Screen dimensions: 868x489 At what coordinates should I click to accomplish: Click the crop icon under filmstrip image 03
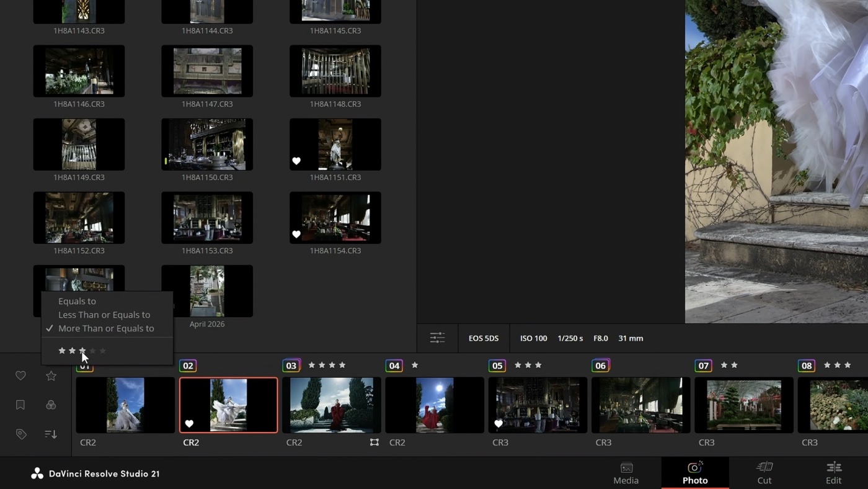374,442
